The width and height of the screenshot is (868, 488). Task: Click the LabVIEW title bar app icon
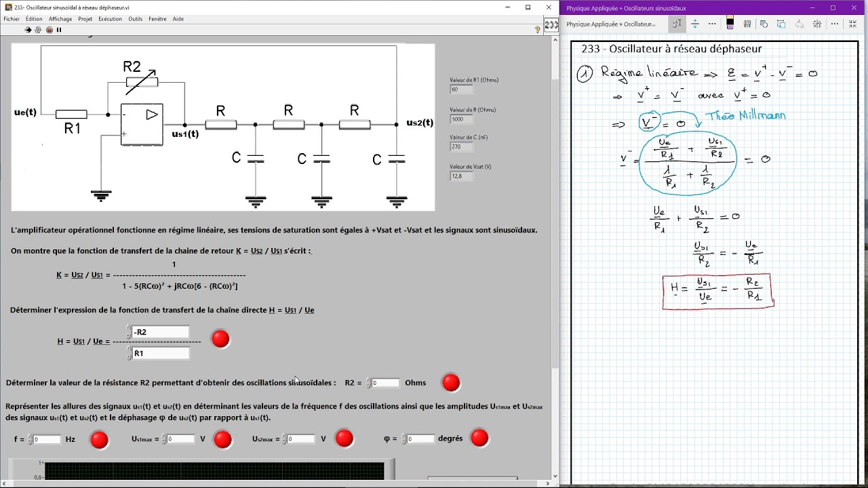(8, 7)
